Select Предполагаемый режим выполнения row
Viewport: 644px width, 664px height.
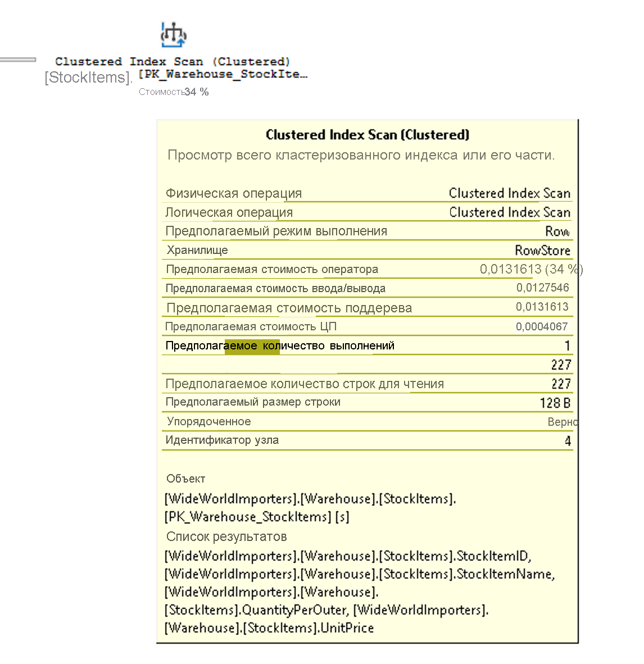[x=368, y=231]
